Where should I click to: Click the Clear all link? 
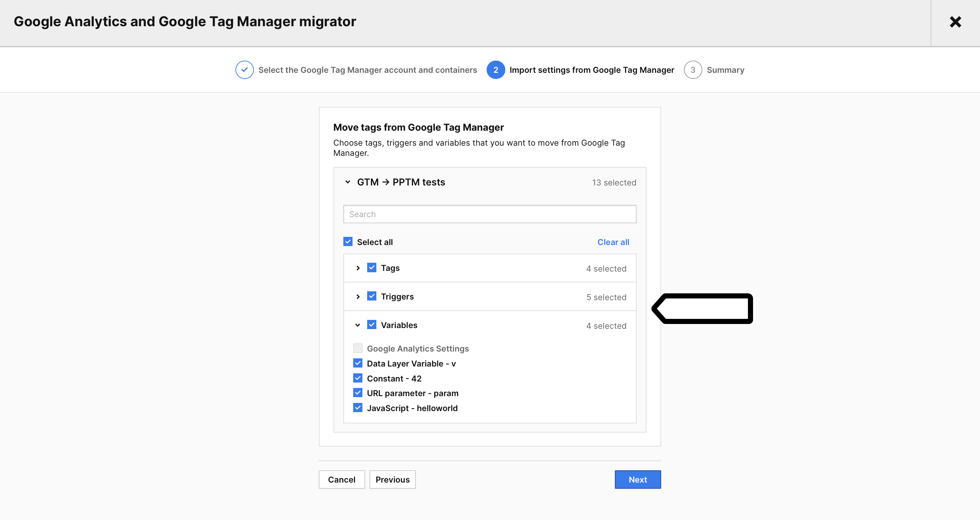[x=613, y=242]
